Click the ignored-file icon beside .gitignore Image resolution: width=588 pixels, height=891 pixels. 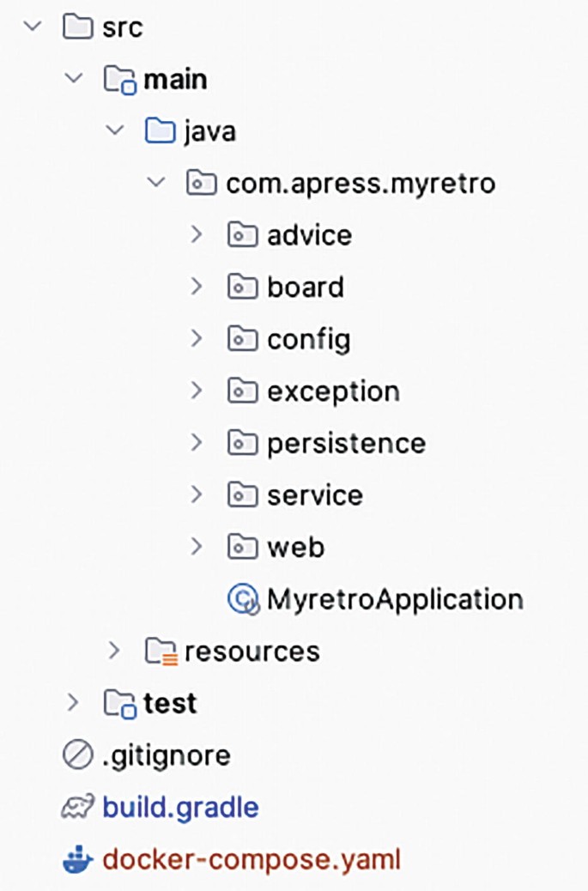tap(78, 755)
